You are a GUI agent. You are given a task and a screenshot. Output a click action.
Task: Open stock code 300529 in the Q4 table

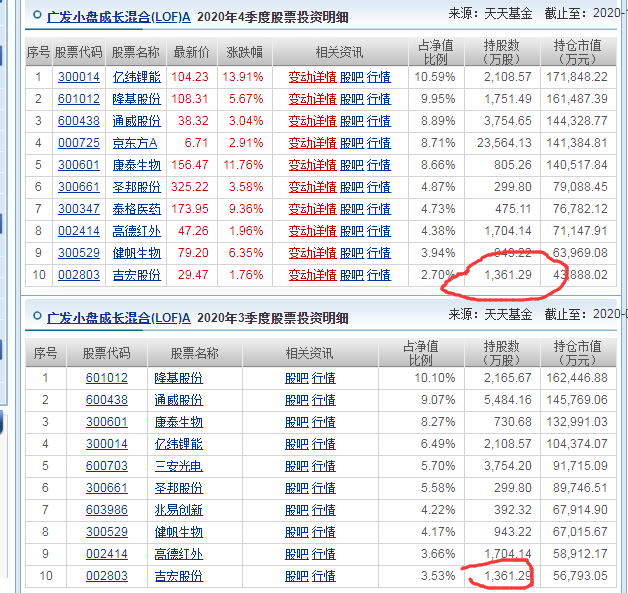click(79, 253)
